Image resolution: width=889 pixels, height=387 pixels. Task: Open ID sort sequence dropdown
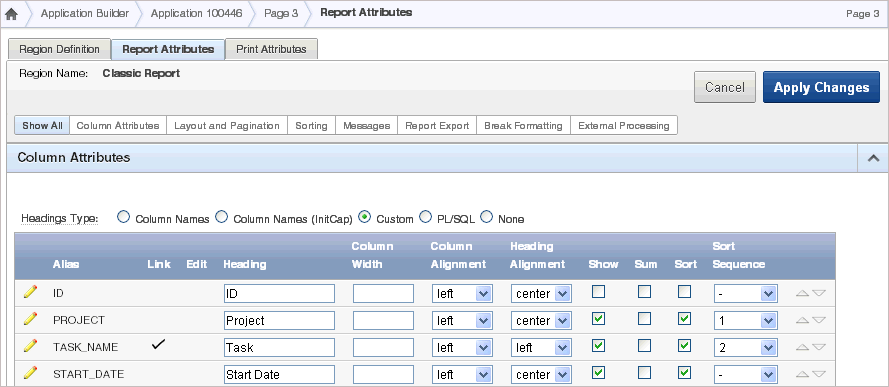click(746, 294)
